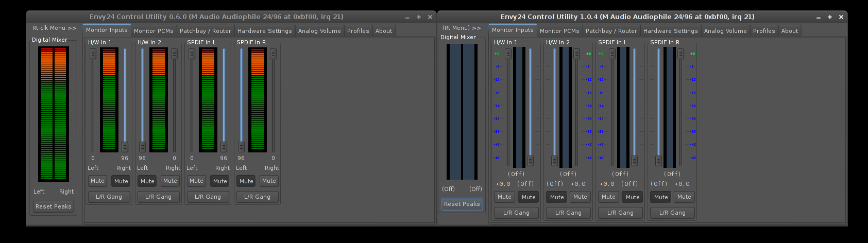Toggle L/R Gang for SPDIF In R in 1.0.4 window
868x243 pixels.
click(x=673, y=213)
